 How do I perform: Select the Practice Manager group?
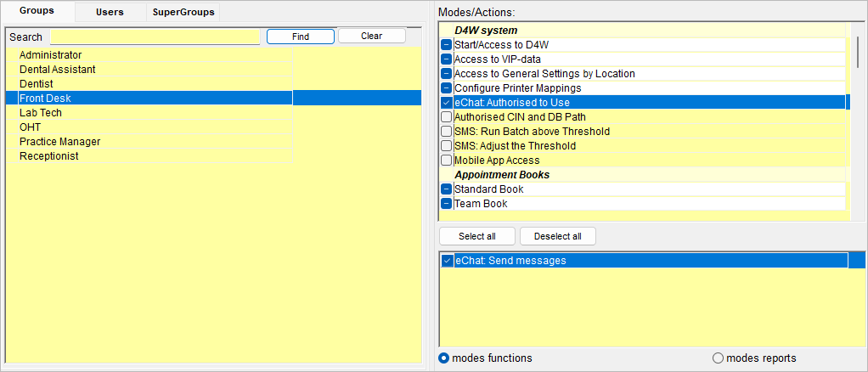pos(149,141)
